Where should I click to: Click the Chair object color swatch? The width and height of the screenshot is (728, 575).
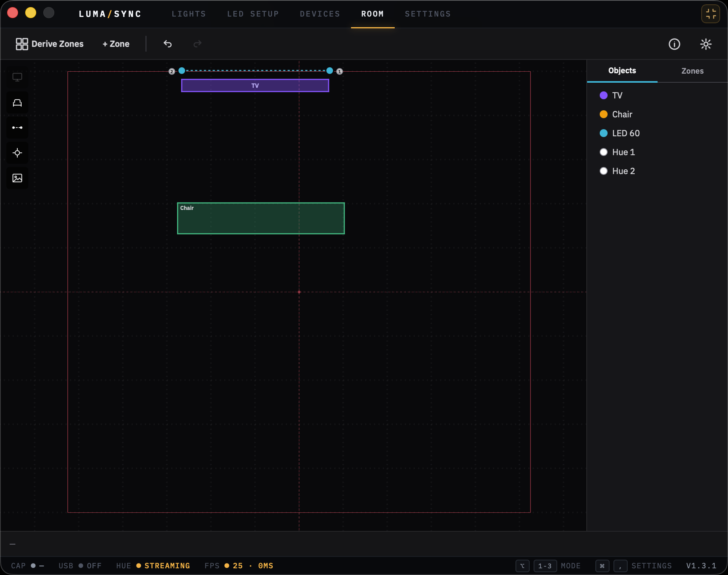[604, 114]
